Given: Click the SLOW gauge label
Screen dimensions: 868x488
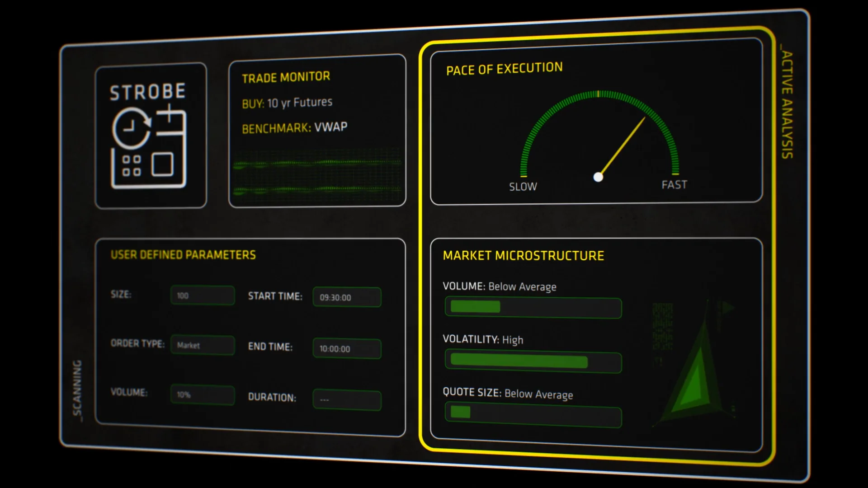Looking at the screenshot, I should pos(523,187).
